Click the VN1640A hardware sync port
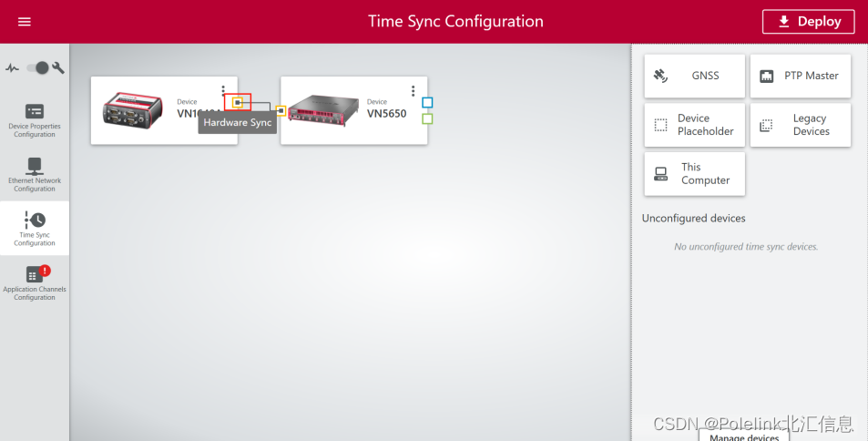Viewport: 868px width, 441px height. [x=238, y=102]
